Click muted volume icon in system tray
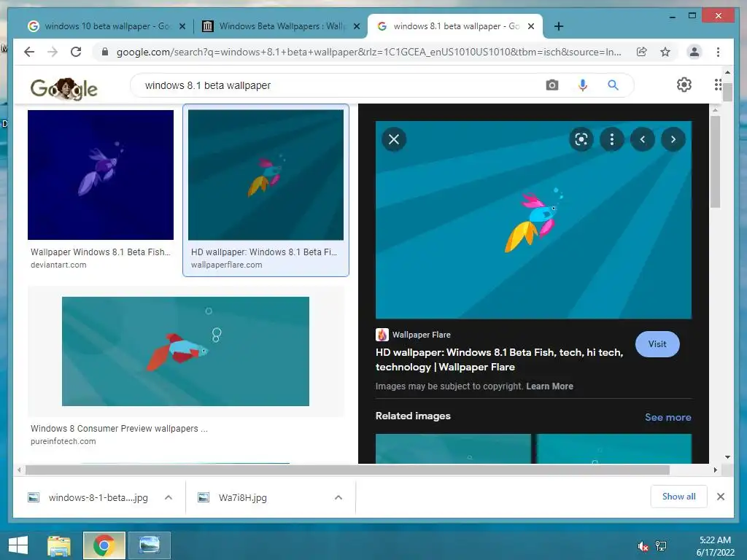Image resolution: width=747 pixels, height=560 pixels. point(643,546)
